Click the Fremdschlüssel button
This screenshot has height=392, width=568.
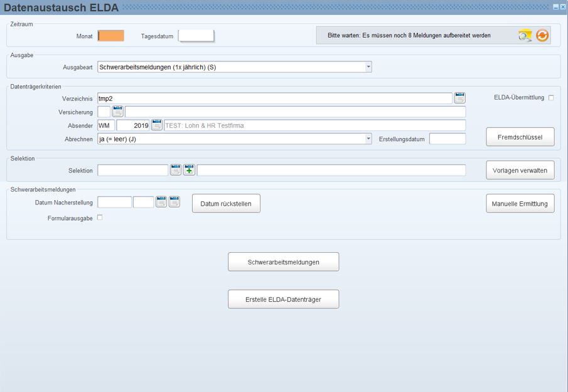coord(520,137)
